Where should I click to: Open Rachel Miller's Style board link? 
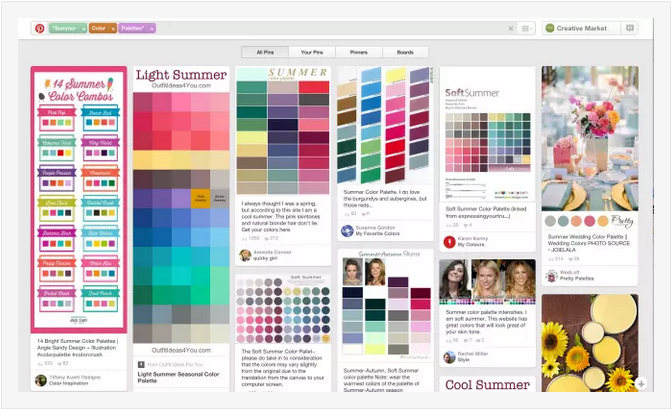(463, 360)
